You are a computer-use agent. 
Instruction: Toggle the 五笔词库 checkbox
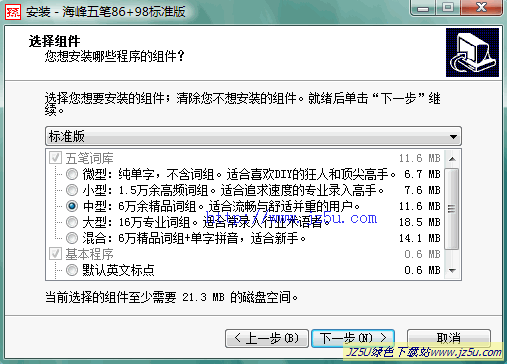tap(55, 158)
